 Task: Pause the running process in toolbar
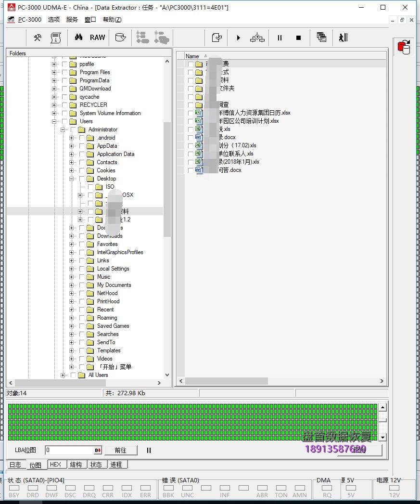[280, 38]
